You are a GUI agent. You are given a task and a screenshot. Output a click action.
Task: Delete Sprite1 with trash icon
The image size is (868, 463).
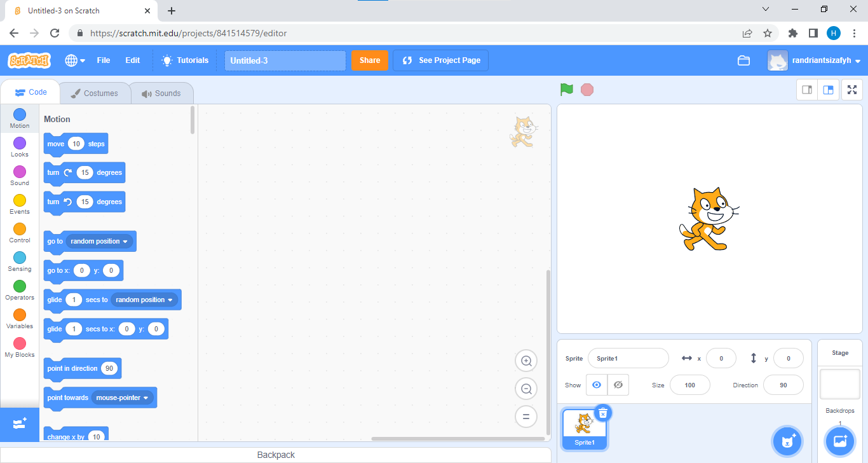[x=603, y=413]
